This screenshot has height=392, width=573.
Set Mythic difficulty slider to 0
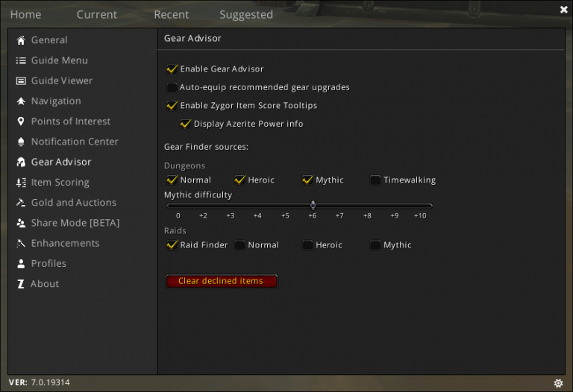178,206
